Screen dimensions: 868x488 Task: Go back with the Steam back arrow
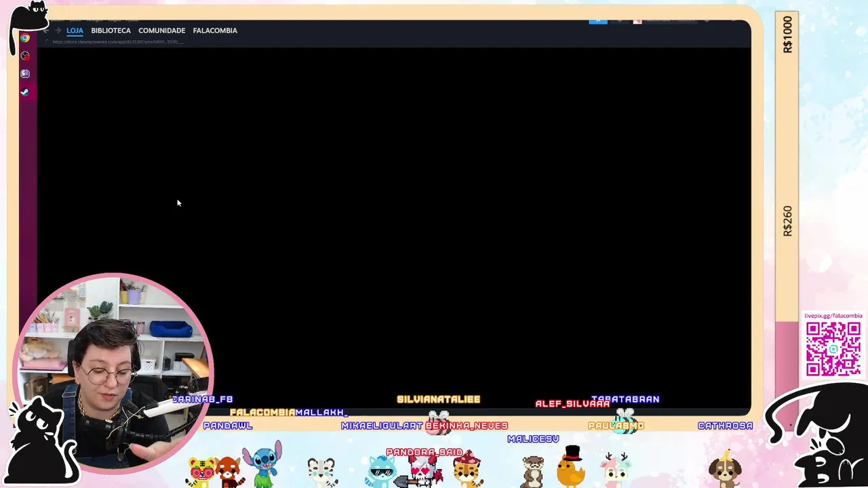[45, 30]
